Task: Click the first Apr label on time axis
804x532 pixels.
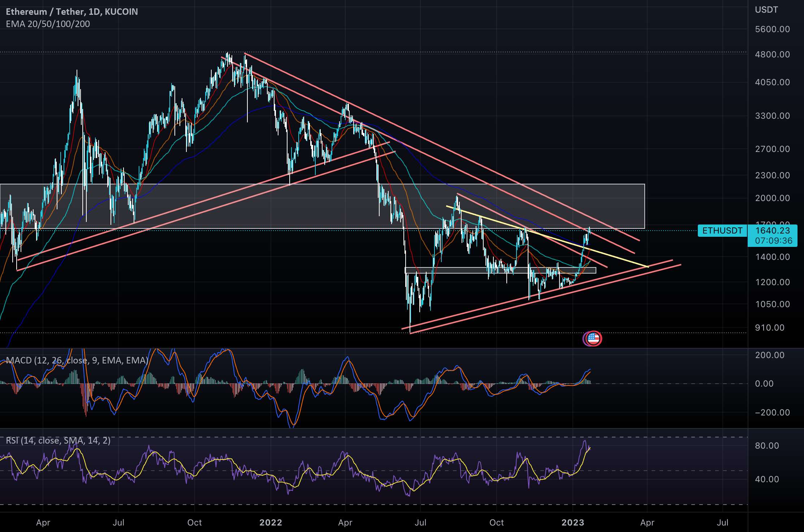Action: coord(43,523)
